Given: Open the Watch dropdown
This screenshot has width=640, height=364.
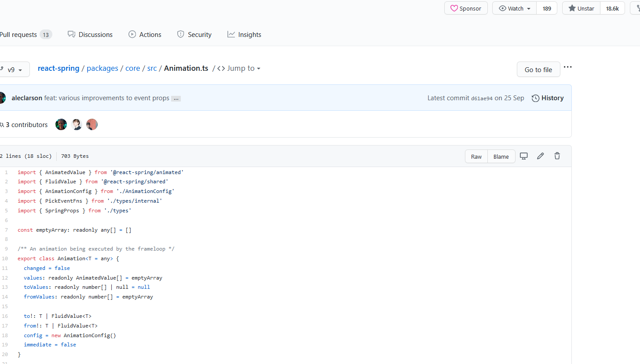Looking at the screenshot, I should (x=514, y=8).
